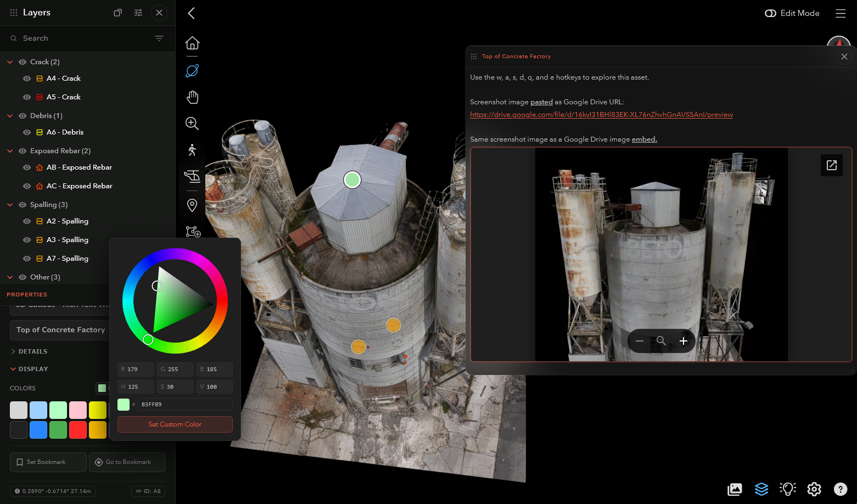Click the hex color field B3FFB9

(x=185, y=405)
